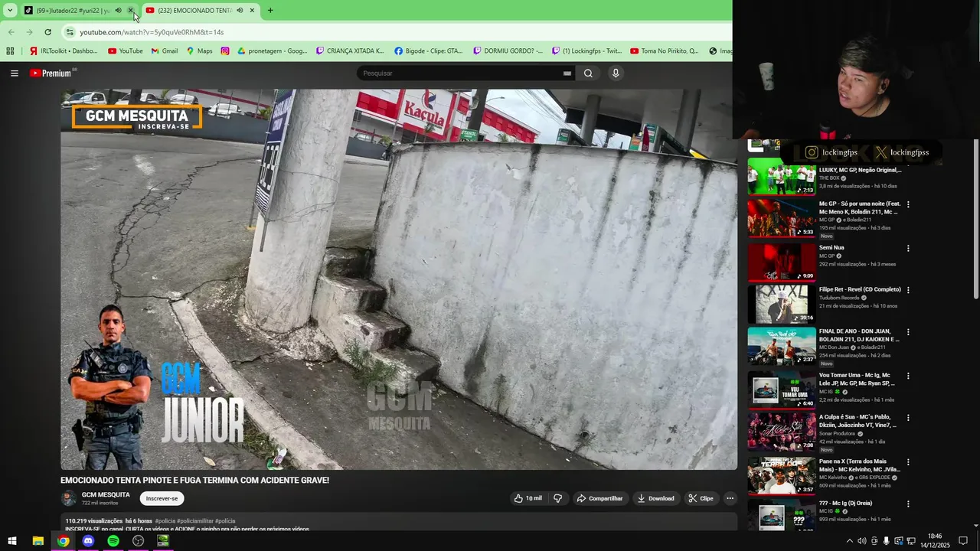Open the Windows Start menu
Image resolution: width=980 pixels, height=551 pixels.
[12, 541]
